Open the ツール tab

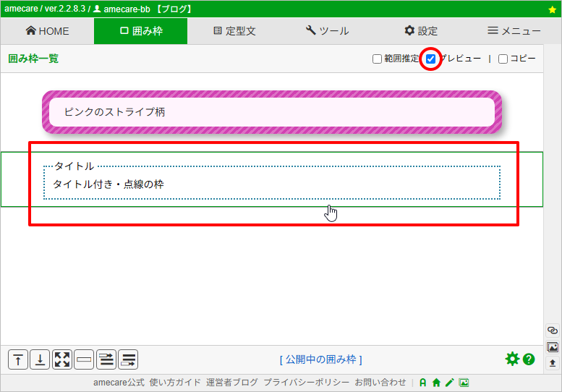click(327, 31)
